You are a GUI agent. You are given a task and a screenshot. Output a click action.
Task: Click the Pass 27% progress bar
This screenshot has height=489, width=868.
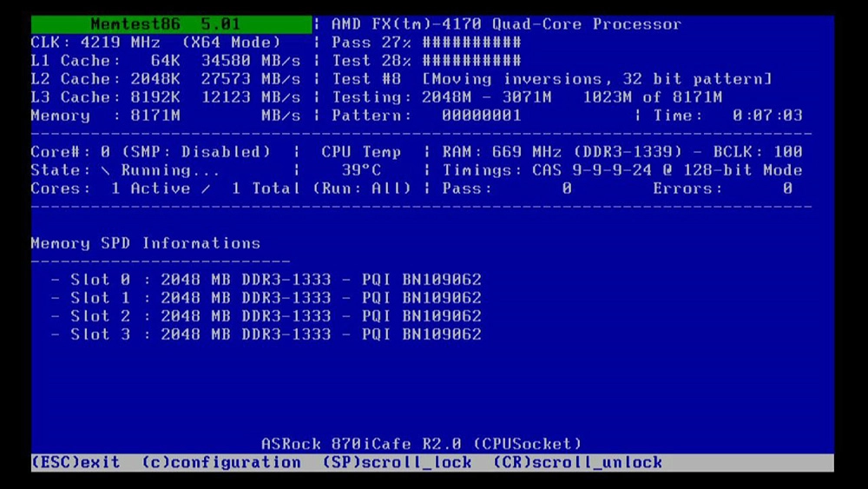(x=471, y=43)
